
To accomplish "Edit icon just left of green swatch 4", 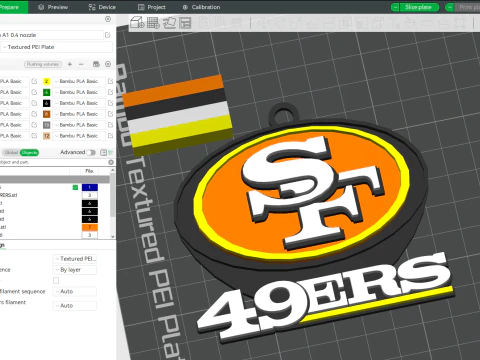I will coord(34,92).
